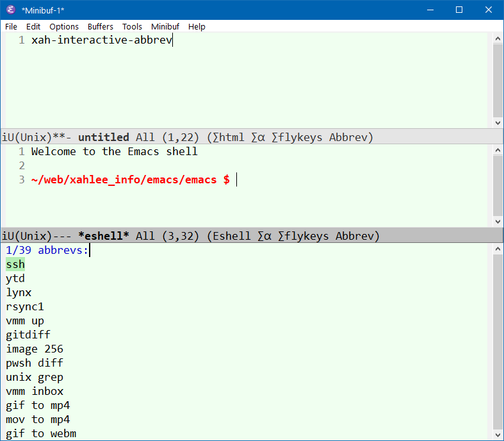Click 'iU(Unix)**-' in untitled mode line

pos(37,137)
